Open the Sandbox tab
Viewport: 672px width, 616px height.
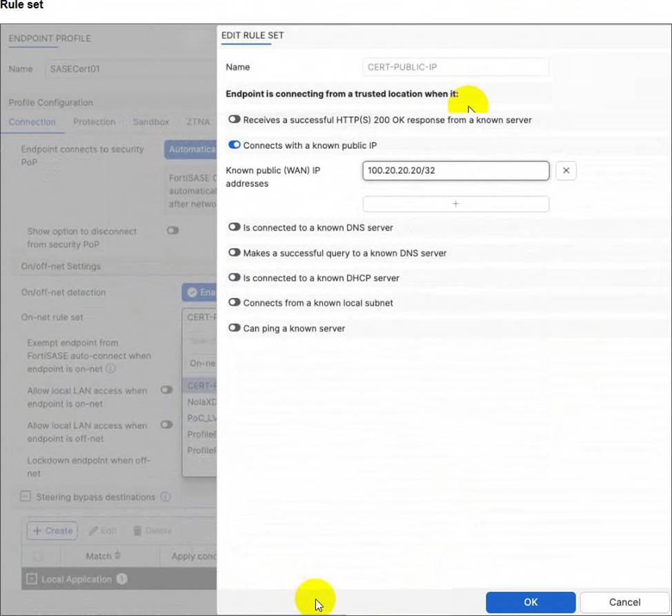coord(151,121)
